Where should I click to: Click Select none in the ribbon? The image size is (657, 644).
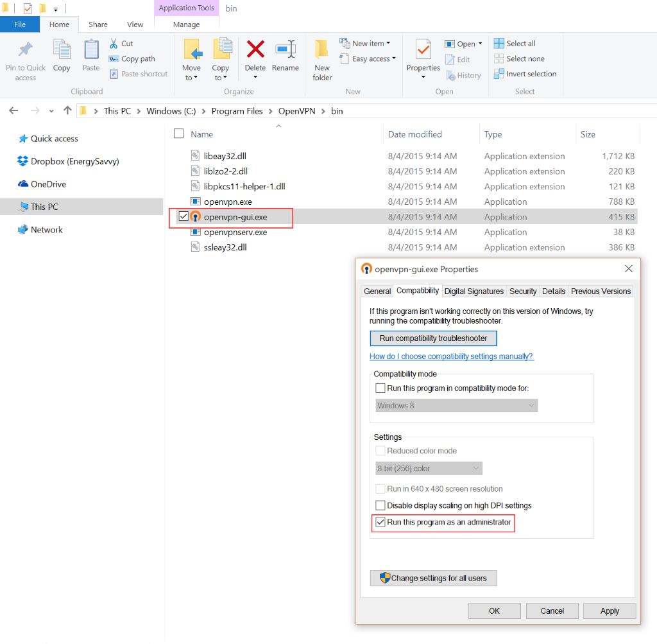(519, 58)
